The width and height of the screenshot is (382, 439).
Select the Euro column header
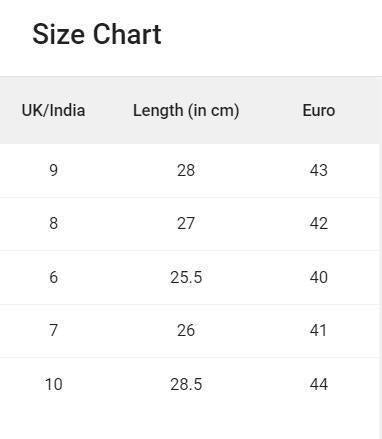[x=319, y=110]
